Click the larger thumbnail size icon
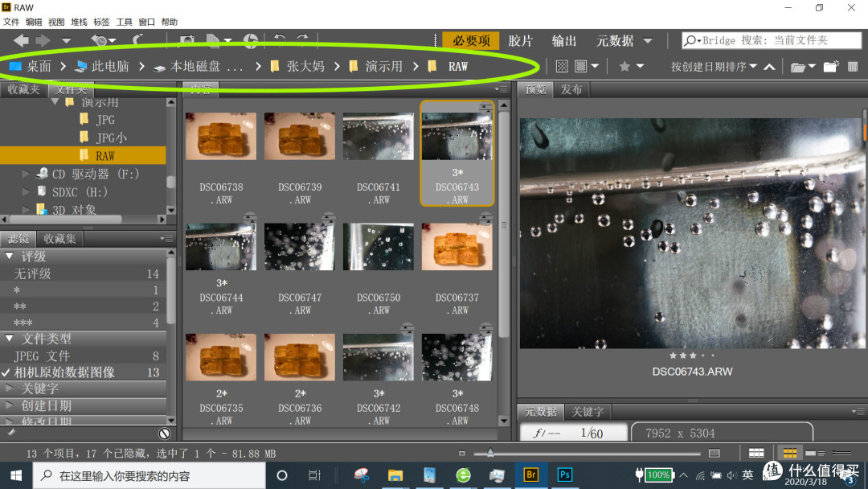Screen dimensions: 868x489 (714, 453)
